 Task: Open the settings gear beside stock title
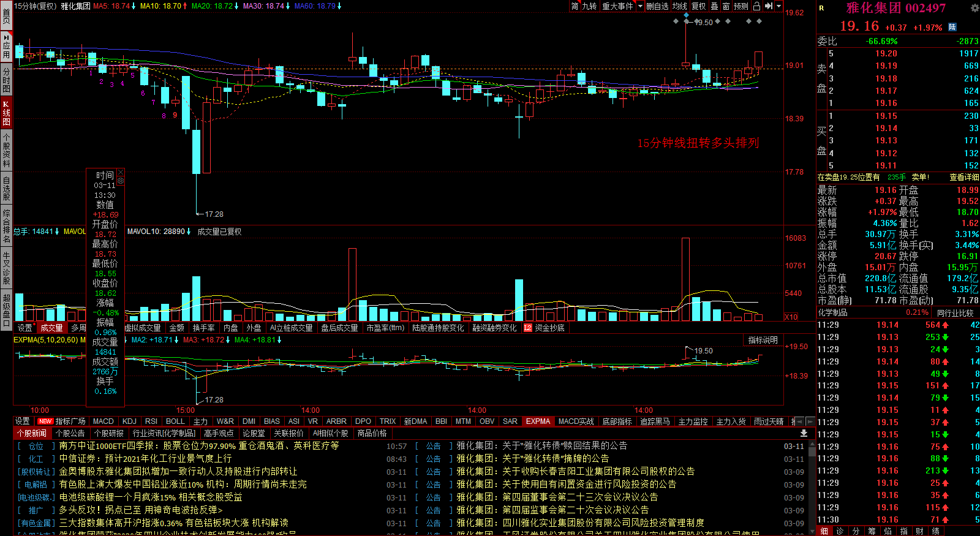pyautogui.click(x=974, y=8)
